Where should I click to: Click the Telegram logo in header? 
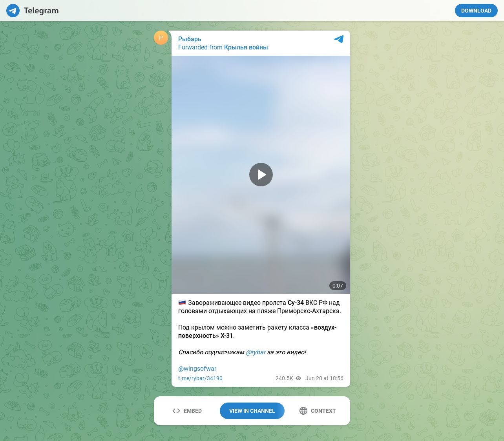(x=13, y=11)
